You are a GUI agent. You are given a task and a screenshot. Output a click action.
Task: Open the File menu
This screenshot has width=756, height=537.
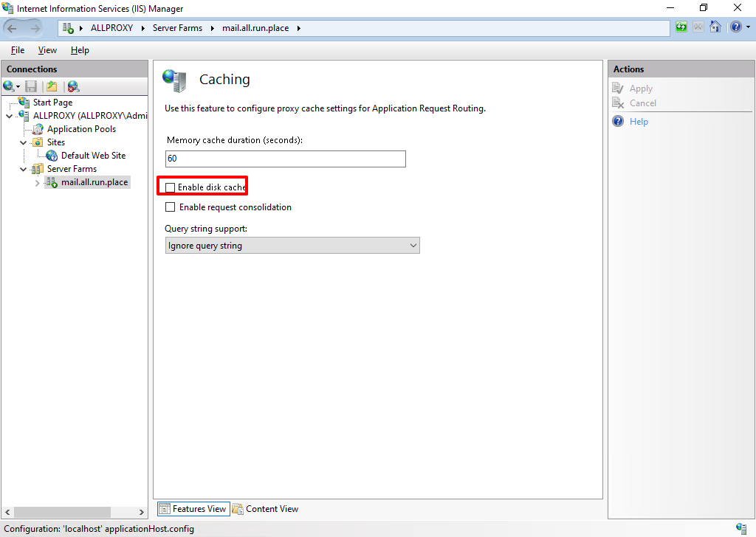pyautogui.click(x=18, y=50)
